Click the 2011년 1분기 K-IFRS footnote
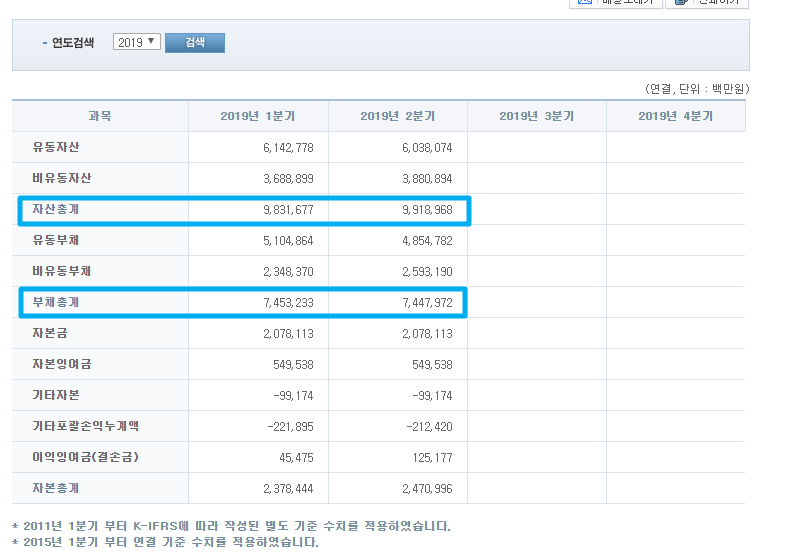Image resolution: width=792 pixels, height=557 pixels. coord(231,526)
